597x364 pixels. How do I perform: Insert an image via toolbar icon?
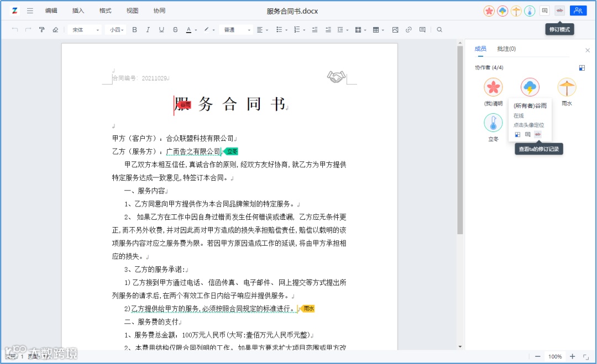[x=395, y=30]
